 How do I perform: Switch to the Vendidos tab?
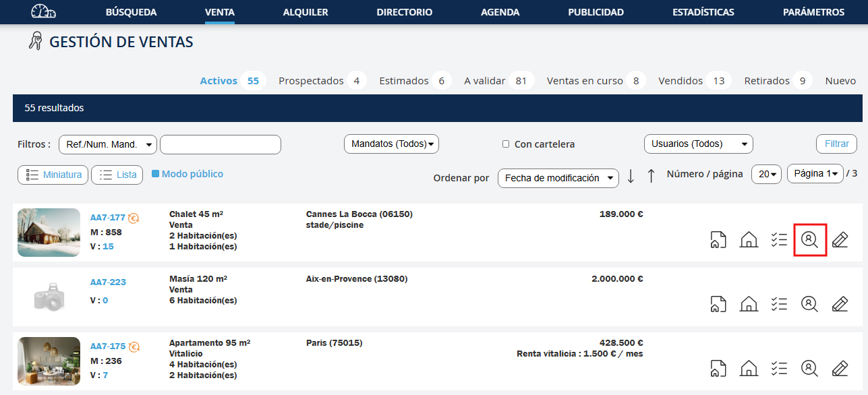(x=680, y=81)
